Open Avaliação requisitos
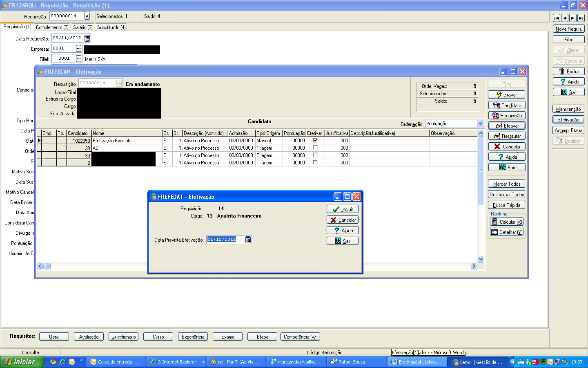The width and height of the screenshot is (588, 368). click(89, 337)
